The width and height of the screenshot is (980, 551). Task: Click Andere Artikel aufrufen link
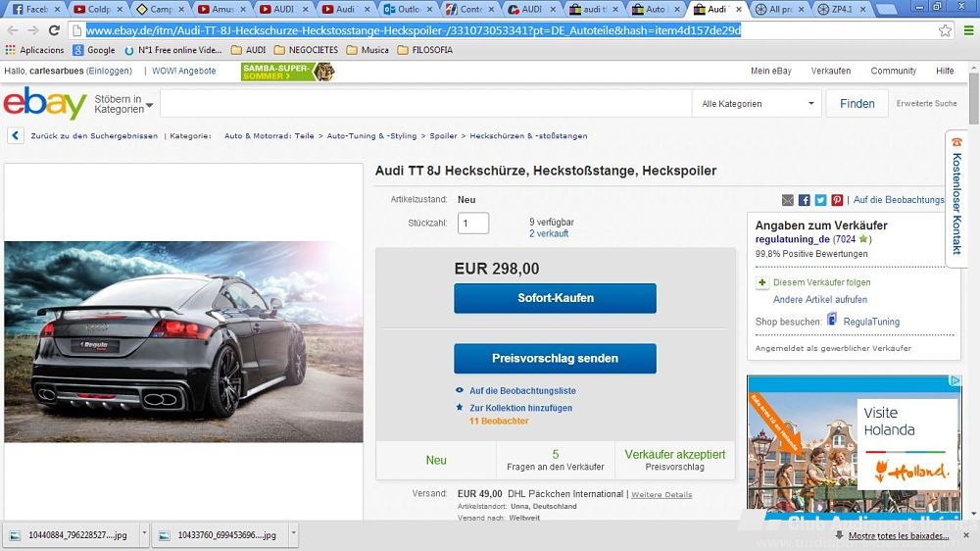pos(820,300)
